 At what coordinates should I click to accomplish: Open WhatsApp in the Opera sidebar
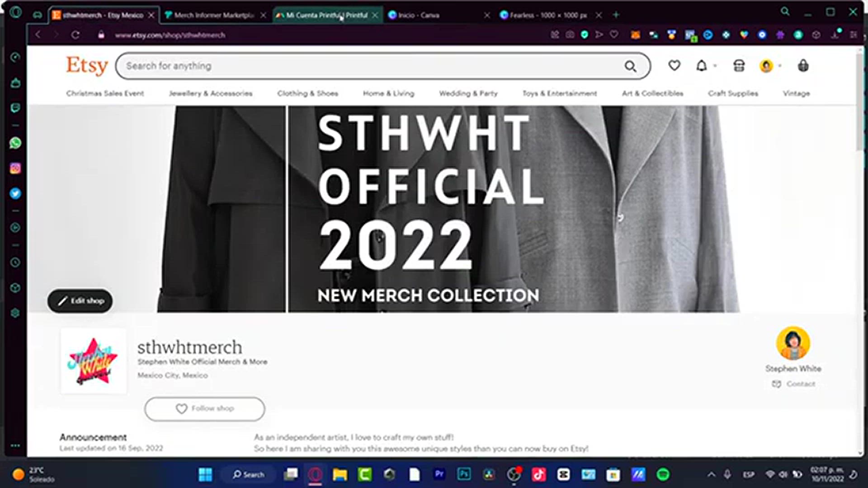click(15, 143)
